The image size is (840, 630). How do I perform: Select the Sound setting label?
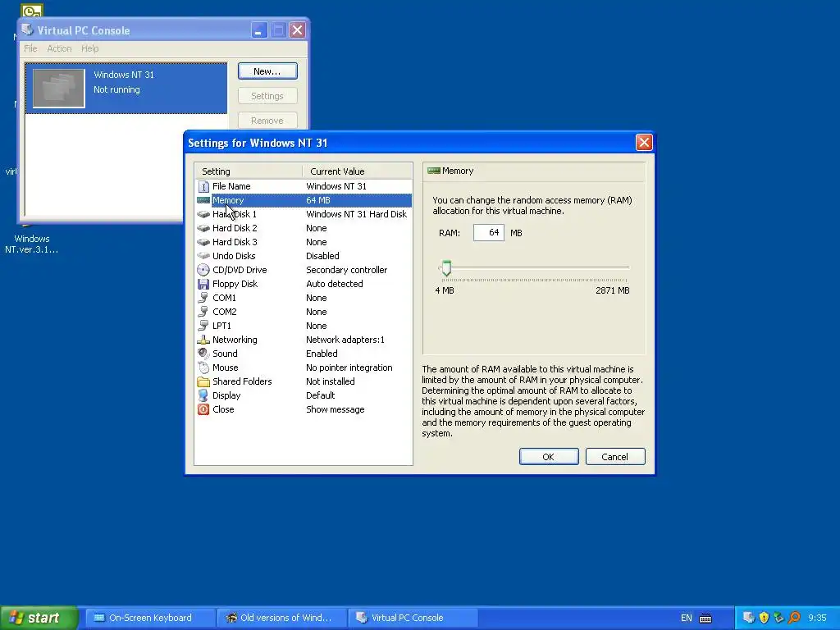pyautogui.click(x=225, y=354)
